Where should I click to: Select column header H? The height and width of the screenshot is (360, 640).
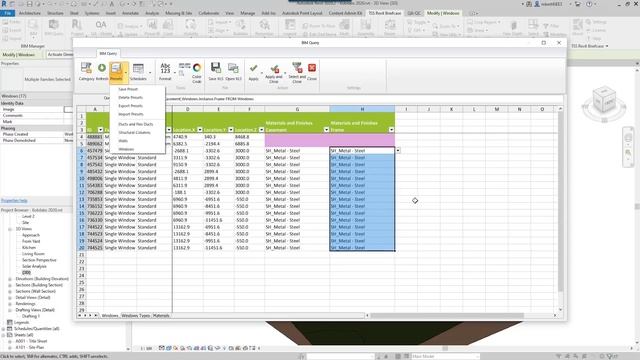point(362,109)
